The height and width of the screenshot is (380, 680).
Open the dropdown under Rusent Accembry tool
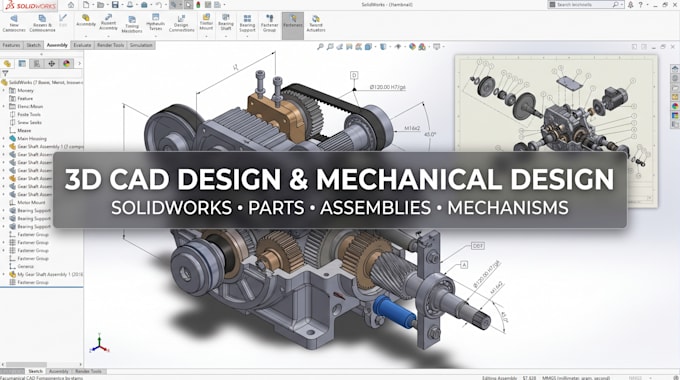[x=108, y=36]
